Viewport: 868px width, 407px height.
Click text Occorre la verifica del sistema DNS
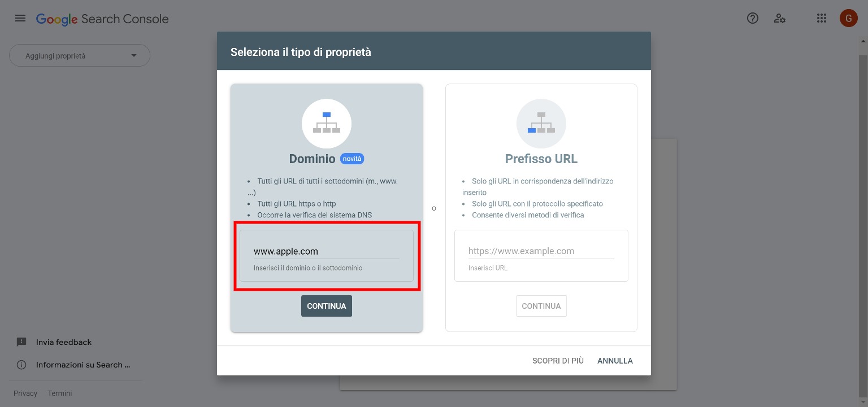tap(315, 215)
